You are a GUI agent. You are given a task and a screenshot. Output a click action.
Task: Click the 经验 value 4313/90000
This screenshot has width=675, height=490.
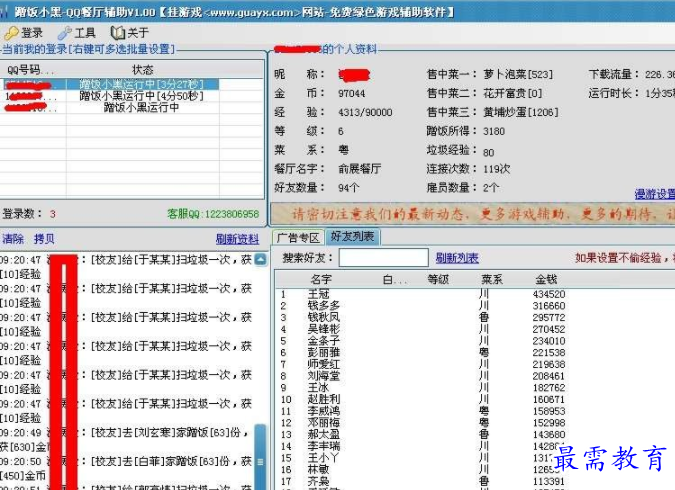(365, 112)
